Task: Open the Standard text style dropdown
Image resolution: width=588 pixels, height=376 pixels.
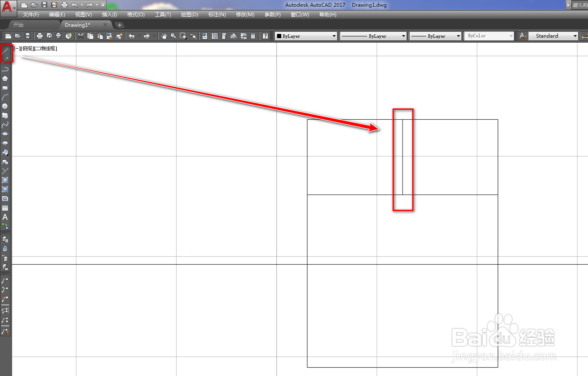Action: pos(553,36)
